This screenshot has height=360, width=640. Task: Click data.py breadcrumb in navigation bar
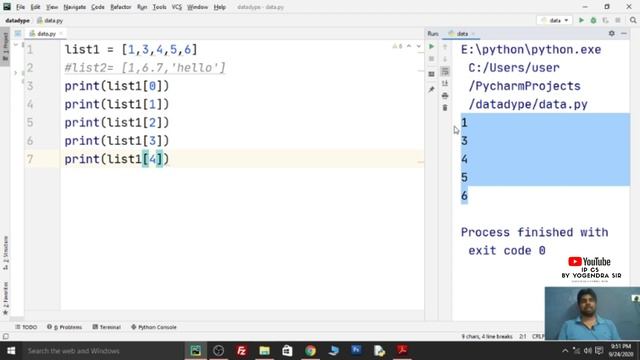click(x=50, y=20)
